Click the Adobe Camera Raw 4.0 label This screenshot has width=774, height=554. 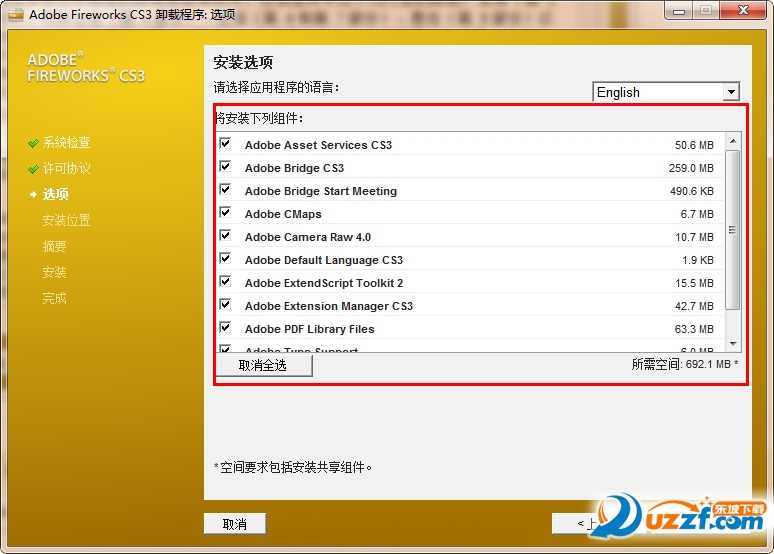pos(308,237)
